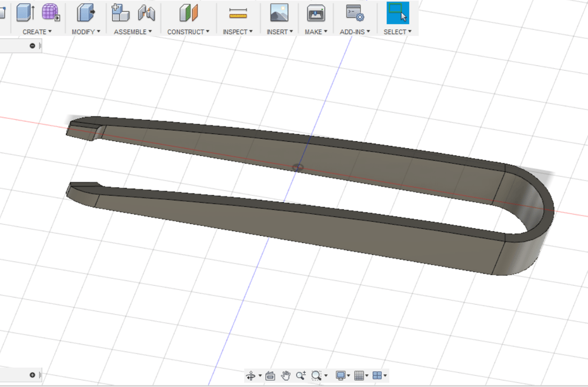Click the 3D Print icon above MAKE
This screenshot has width=588, height=387.
[x=316, y=13]
